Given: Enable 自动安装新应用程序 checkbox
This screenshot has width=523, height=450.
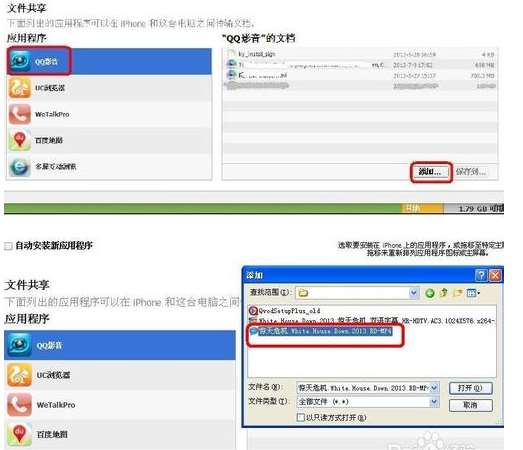Looking at the screenshot, I should point(8,246).
